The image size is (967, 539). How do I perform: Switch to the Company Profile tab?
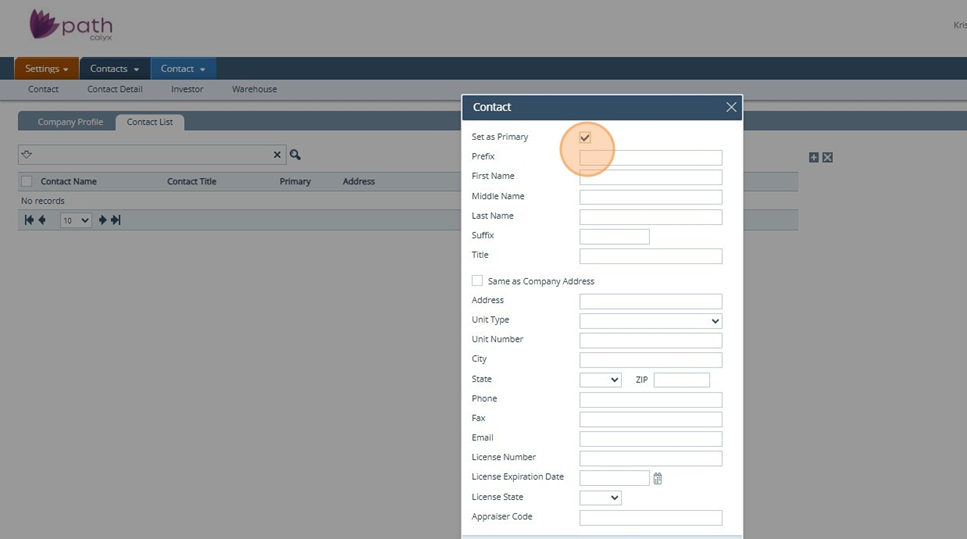point(70,122)
